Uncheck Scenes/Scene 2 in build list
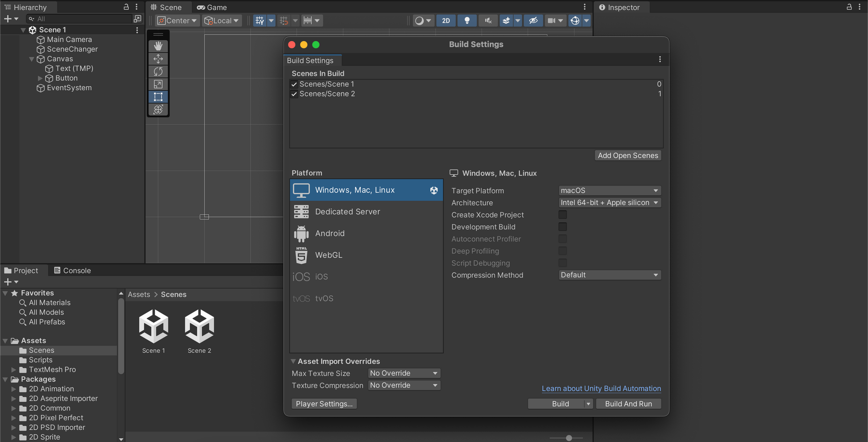The width and height of the screenshot is (868, 442). [x=294, y=94]
